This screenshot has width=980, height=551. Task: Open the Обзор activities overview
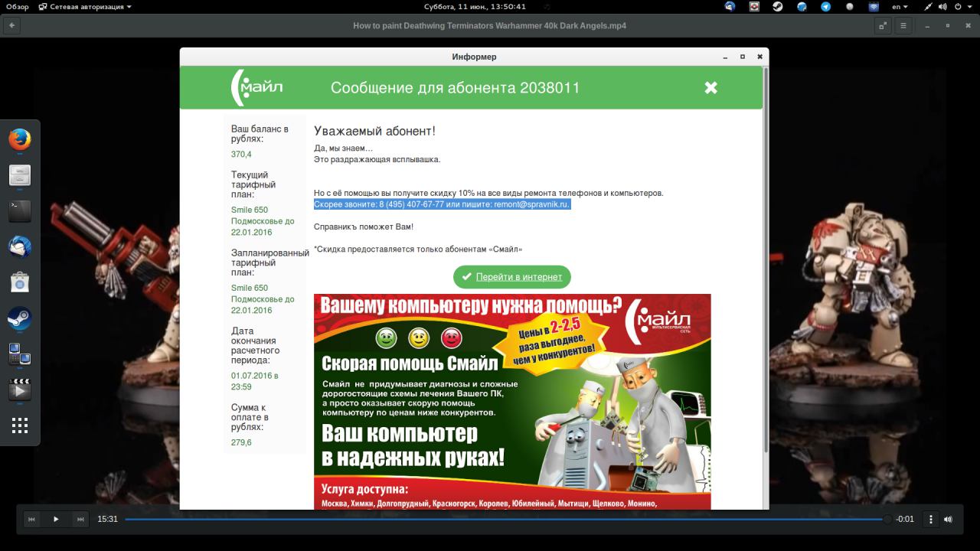[17, 7]
